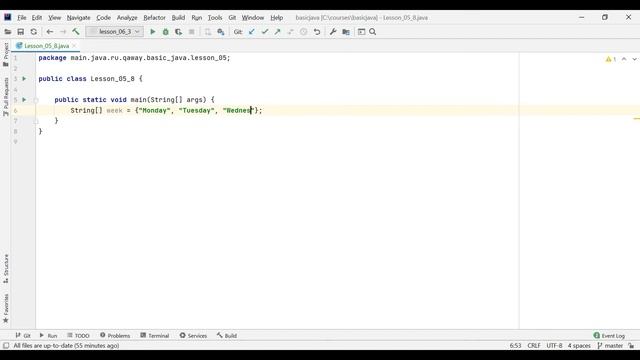Open Search Everywhere magnifier
Image resolution: width=640 pixels, height=360 pixels.
pos(373,32)
